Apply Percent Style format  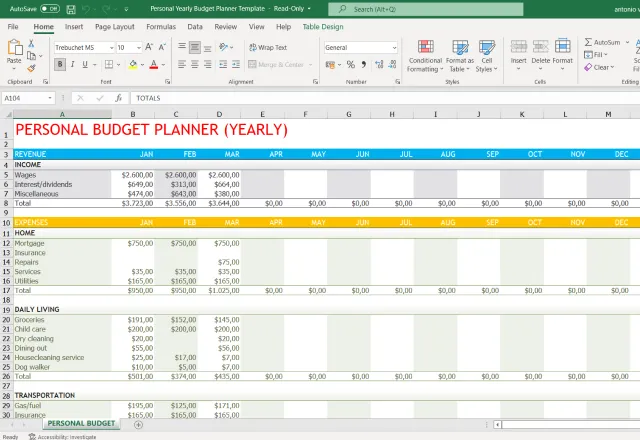(351, 64)
